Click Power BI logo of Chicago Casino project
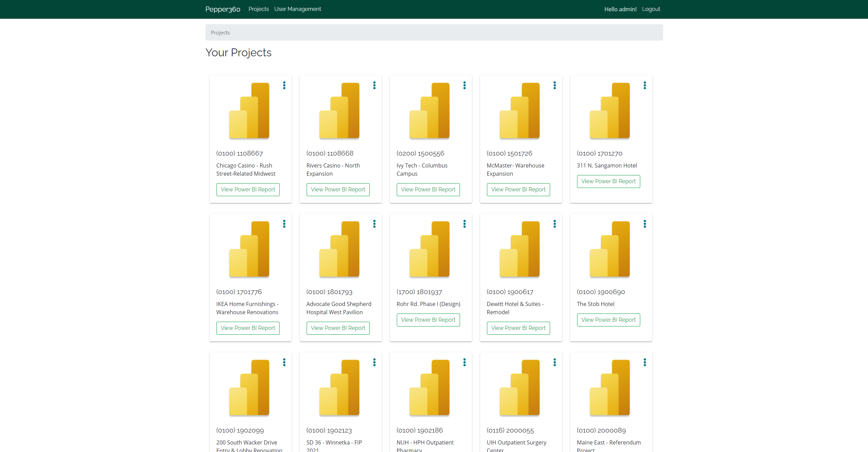 pos(249,111)
